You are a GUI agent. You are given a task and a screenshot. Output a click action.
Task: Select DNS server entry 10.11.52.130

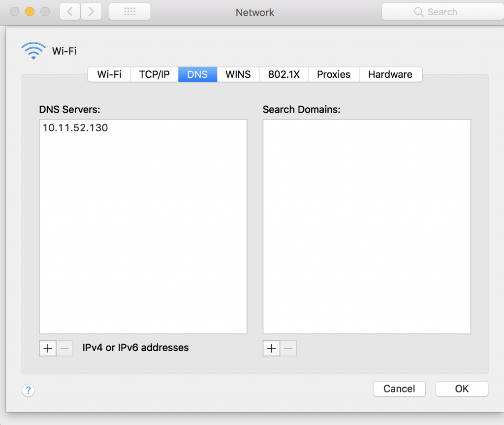pyautogui.click(x=143, y=128)
